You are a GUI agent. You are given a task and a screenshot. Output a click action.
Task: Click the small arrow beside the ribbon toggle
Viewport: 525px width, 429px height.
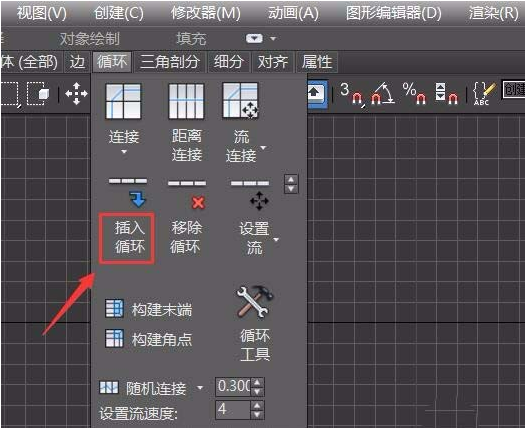273,39
